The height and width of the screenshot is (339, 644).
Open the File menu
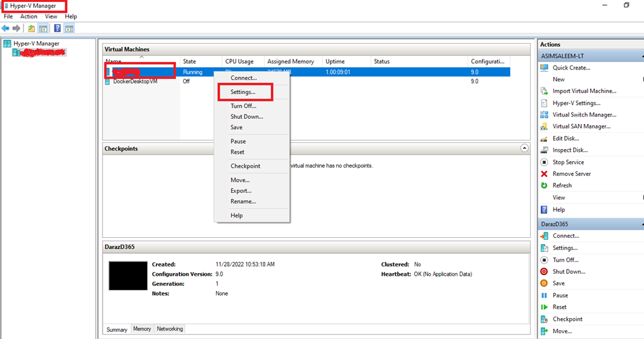click(x=8, y=16)
